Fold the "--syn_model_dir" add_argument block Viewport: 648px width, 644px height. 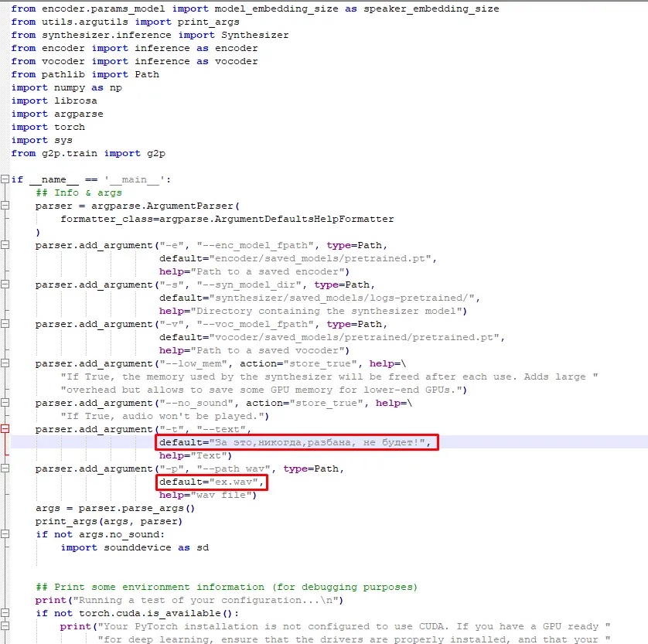(5, 285)
